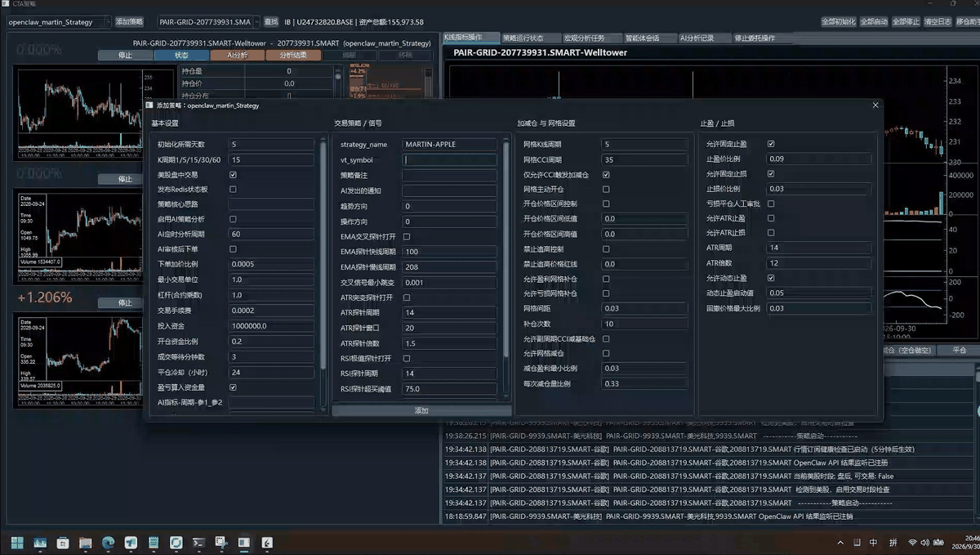Click 添加策略 button in top bar

tap(129, 21)
